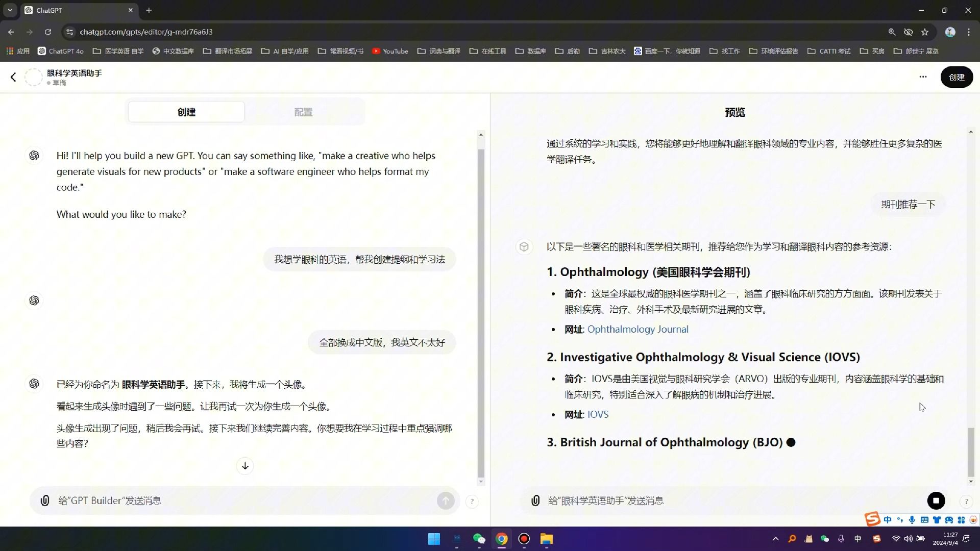This screenshot has height=551, width=980.
Task: Open the 应用 apps bookmark
Action: [x=18, y=51]
